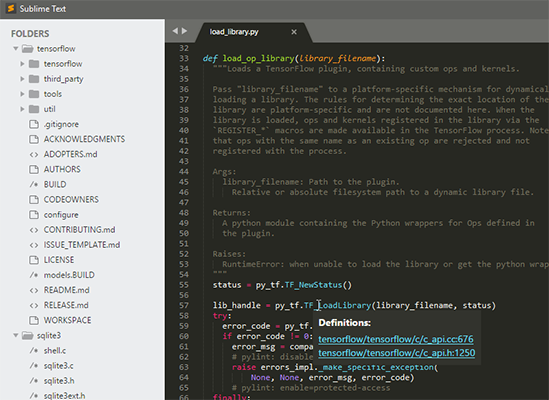
Task: Click the third_party folder icon
Action: coord(34,79)
